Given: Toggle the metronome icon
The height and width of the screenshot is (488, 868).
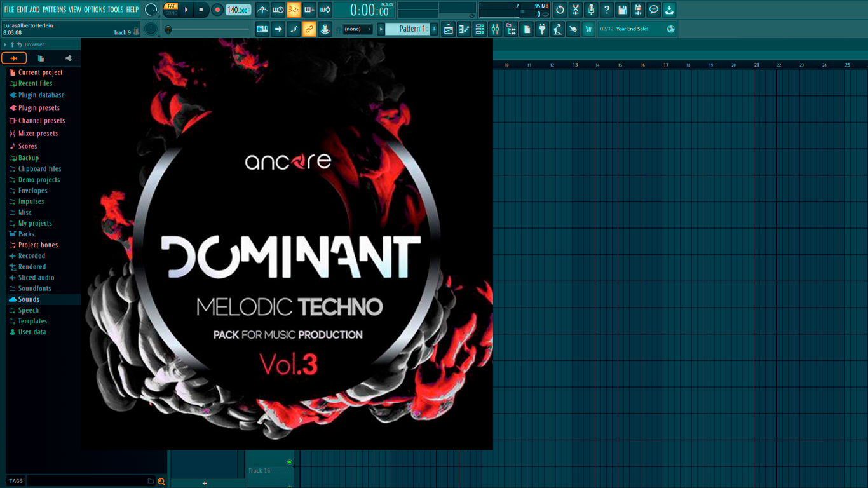Looking at the screenshot, I should 262,10.
